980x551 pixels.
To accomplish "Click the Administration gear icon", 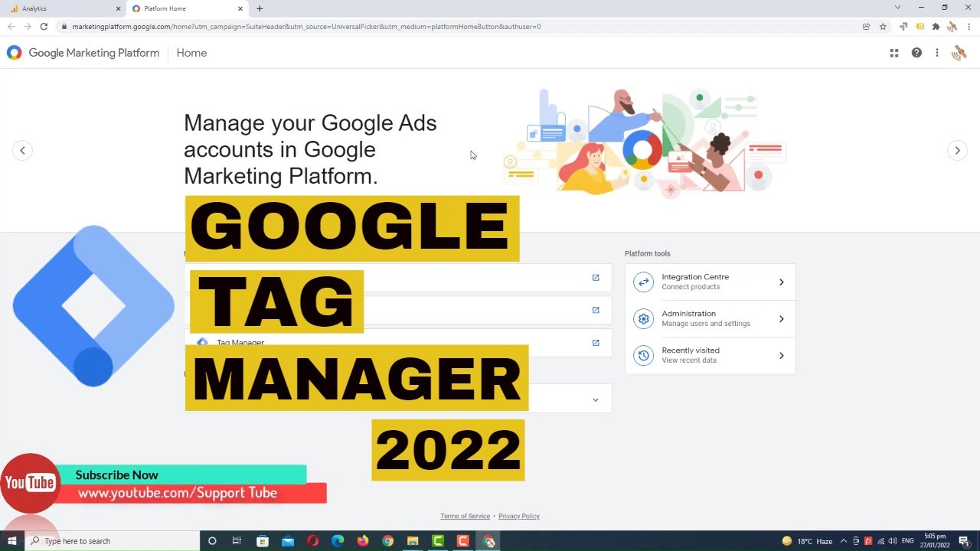I will click(643, 318).
